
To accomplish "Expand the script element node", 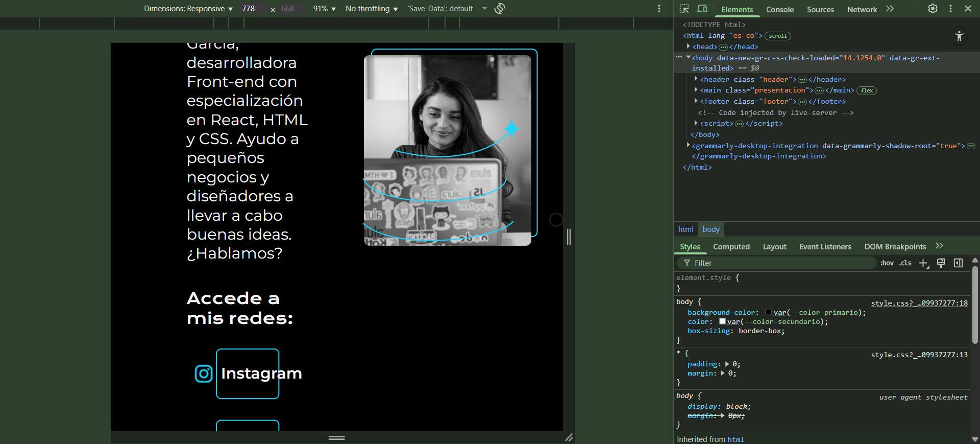I will click(696, 123).
